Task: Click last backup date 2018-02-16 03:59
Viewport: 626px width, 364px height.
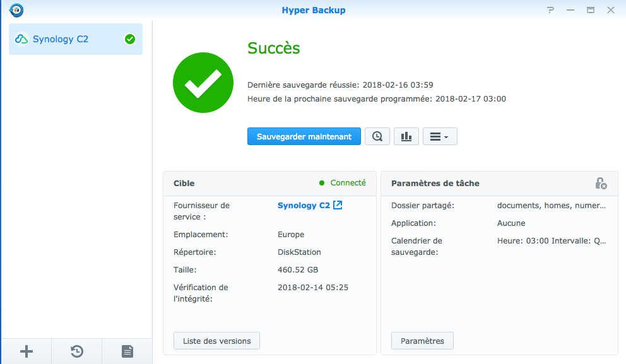Action: (x=398, y=85)
